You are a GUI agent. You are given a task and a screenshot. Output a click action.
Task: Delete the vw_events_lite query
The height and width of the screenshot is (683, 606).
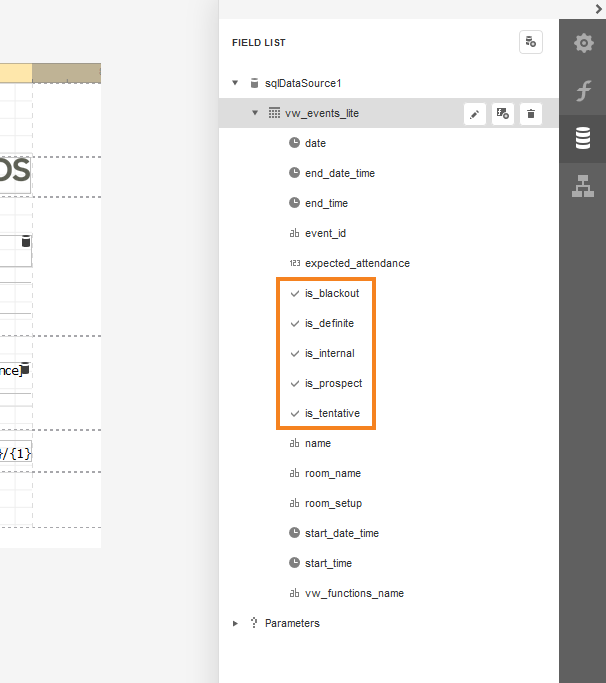tap(531, 114)
